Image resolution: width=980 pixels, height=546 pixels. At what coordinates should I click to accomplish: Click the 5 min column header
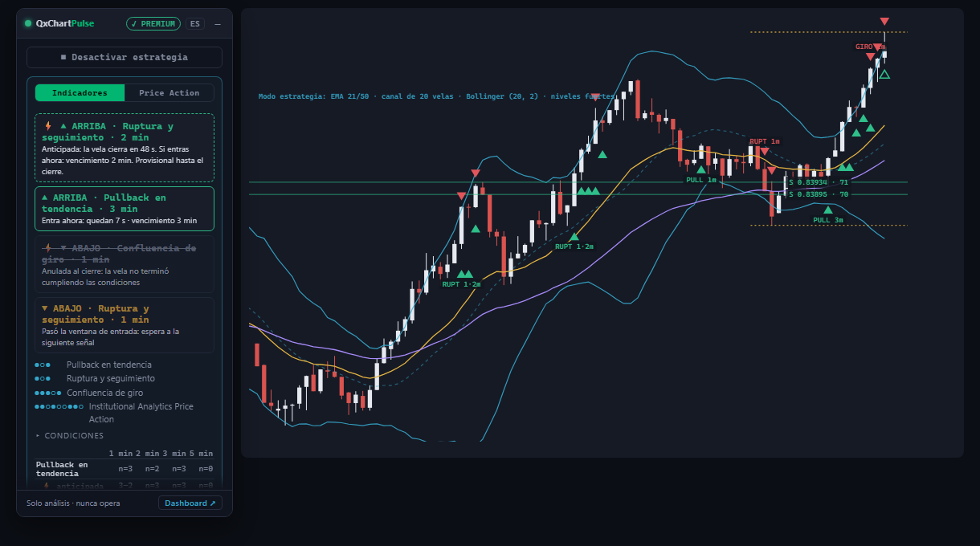(x=201, y=454)
